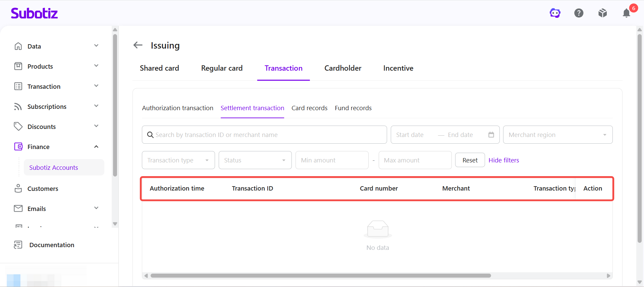Screen dimensions: 644x287
Task: Switch to the Shared card tab
Action: pyautogui.click(x=159, y=68)
